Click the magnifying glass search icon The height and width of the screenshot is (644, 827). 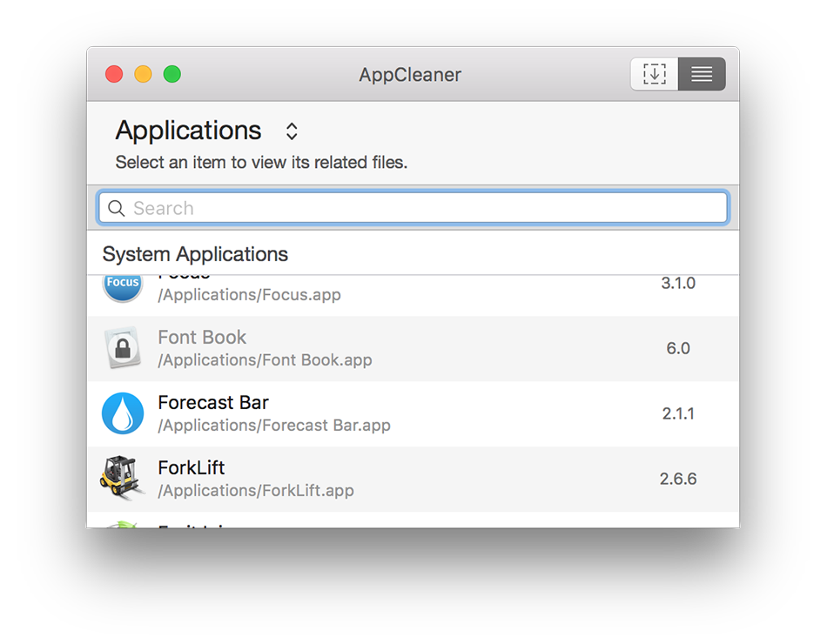(x=116, y=208)
